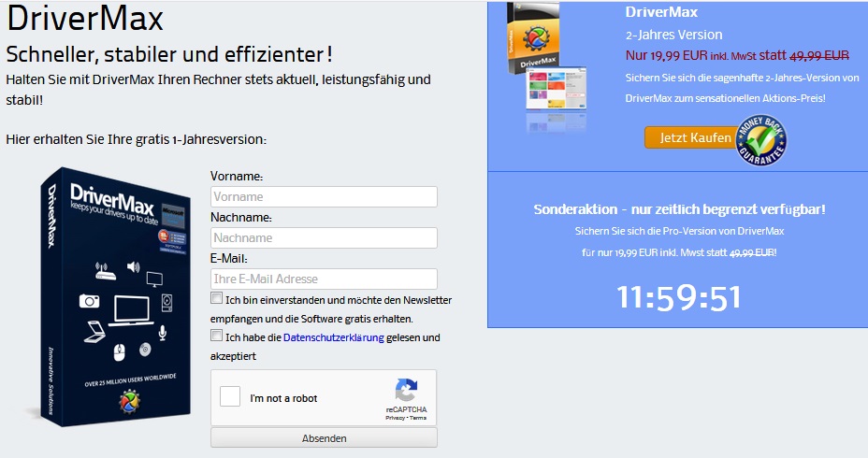Screen dimensions: 868x458
Task: Click the mouse icon on the product box
Action: (119, 351)
